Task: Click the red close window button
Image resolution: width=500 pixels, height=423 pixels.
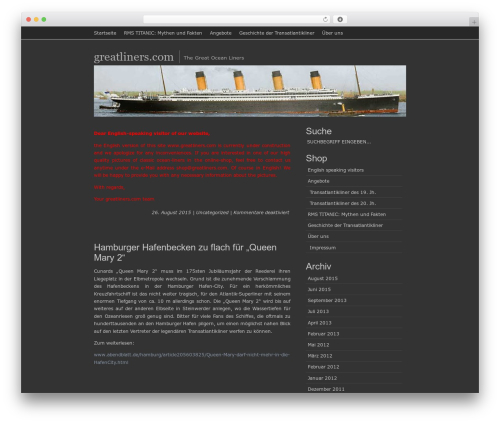Action: [29, 19]
